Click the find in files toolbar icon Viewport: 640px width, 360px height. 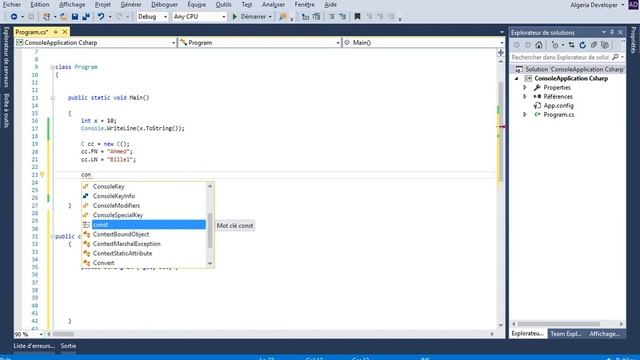click(x=283, y=17)
